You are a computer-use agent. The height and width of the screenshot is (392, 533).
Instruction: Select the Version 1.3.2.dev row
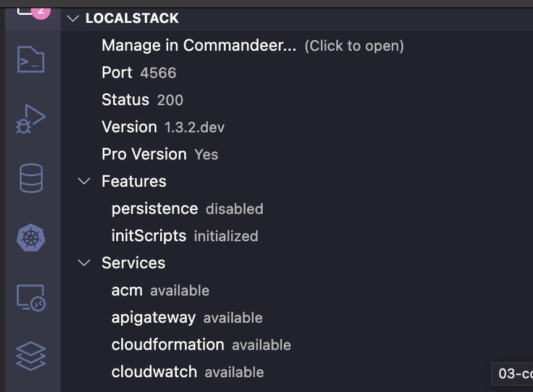tap(297, 127)
